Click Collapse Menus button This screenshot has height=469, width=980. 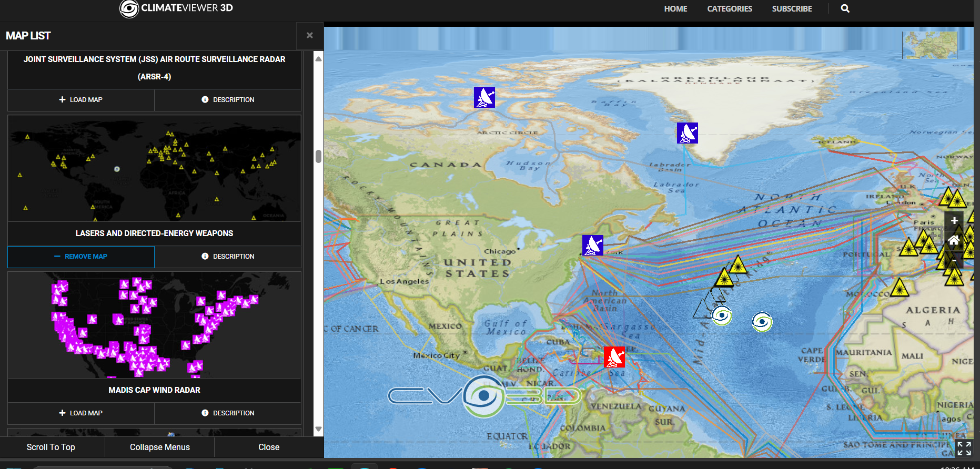(x=160, y=447)
